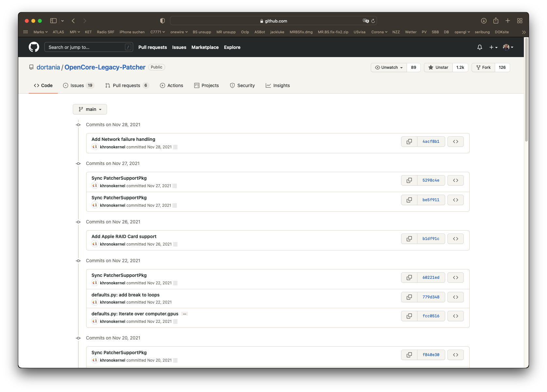Expand commit message for Iterate over computer.gpus
The image size is (547, 392).
tap(185, 314)
